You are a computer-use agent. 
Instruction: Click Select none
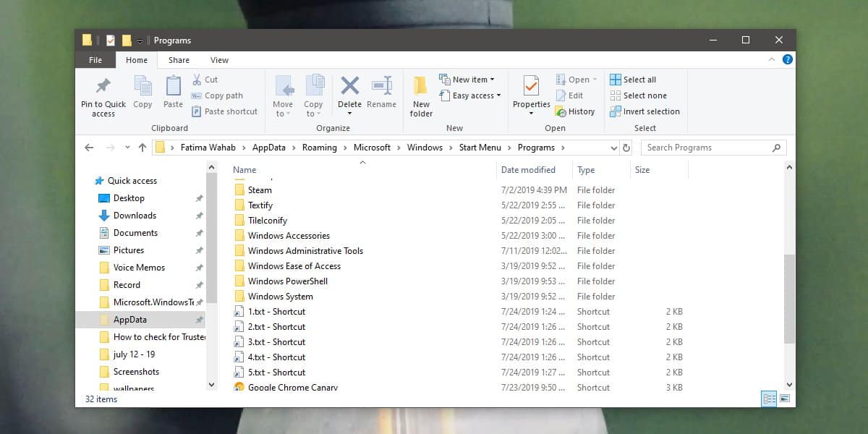pos(638,95)
